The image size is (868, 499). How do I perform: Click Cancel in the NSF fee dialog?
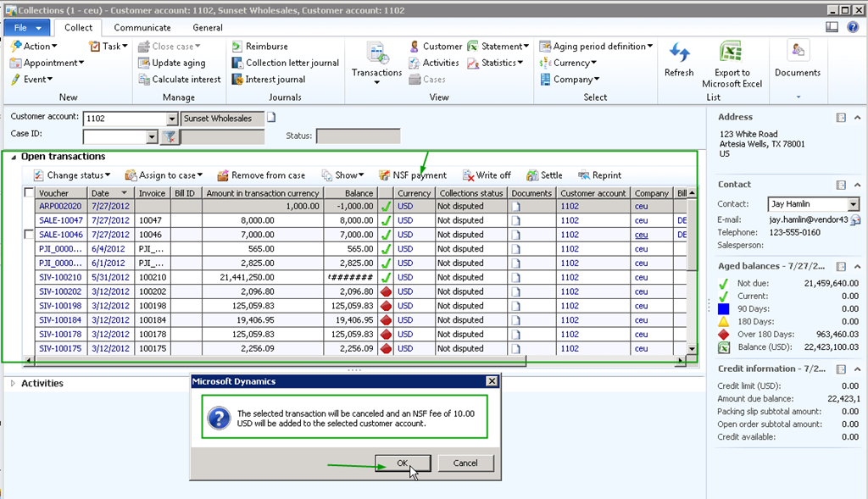(x=465, y=463)
